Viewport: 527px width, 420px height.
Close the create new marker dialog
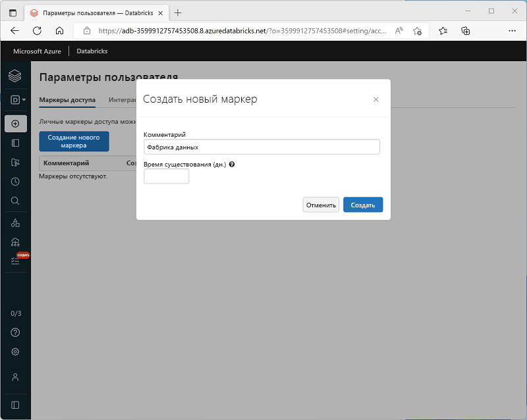pos(375,99)
